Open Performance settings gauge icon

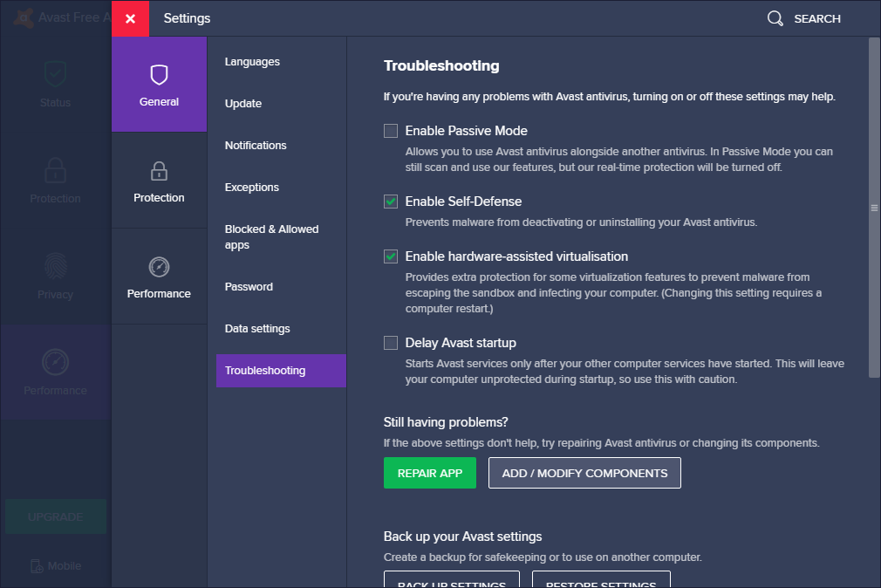click(159, 267)
